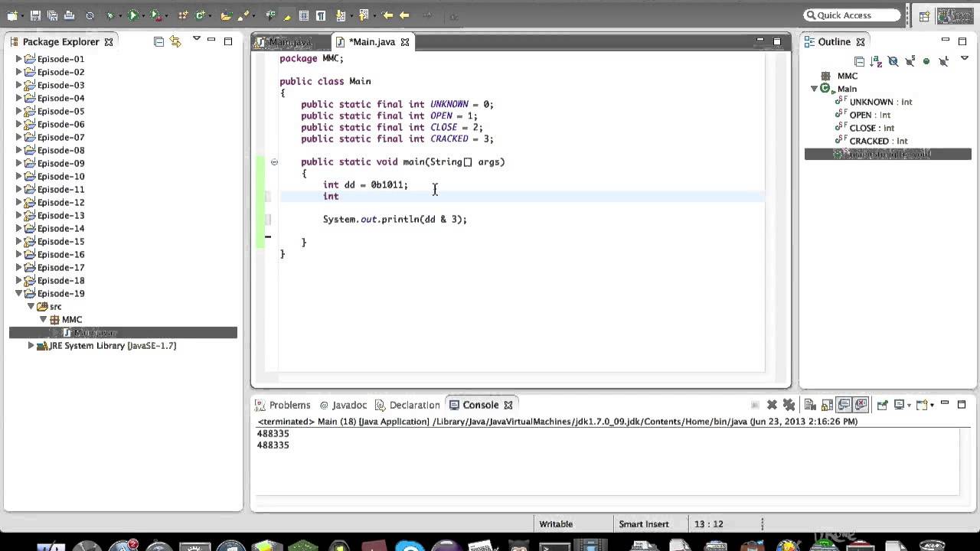
Task: Click Remove Launch X in Console
Action: pyautogui.click(x=772, y=405)
